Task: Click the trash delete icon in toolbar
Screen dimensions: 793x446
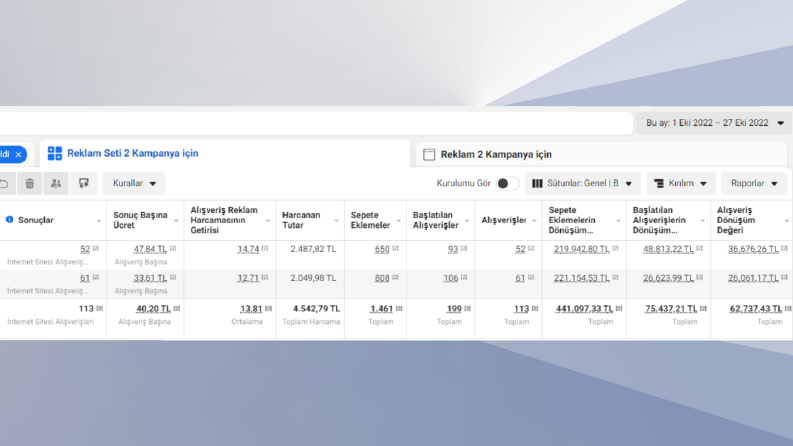Action: pyautogui.click(x=30, y=184)
